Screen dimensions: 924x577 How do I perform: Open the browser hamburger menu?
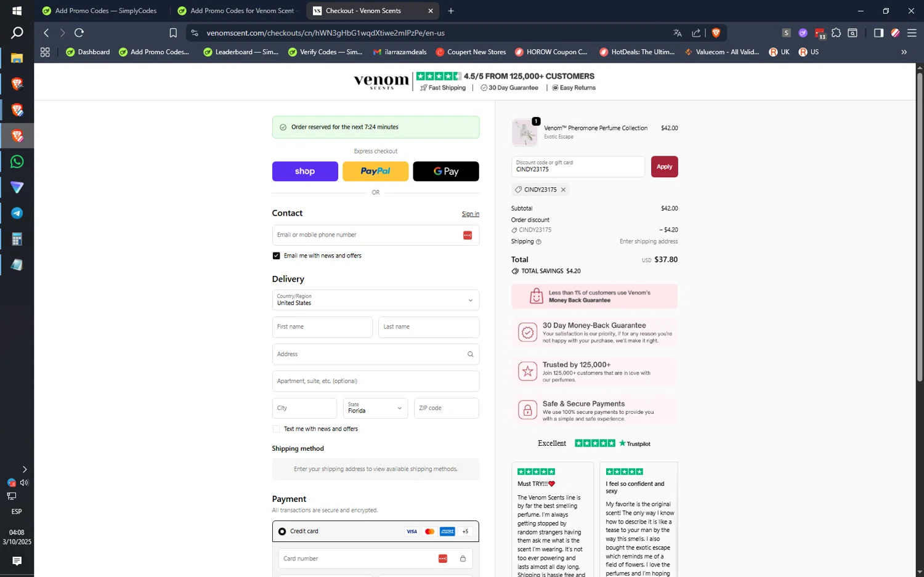912,33
